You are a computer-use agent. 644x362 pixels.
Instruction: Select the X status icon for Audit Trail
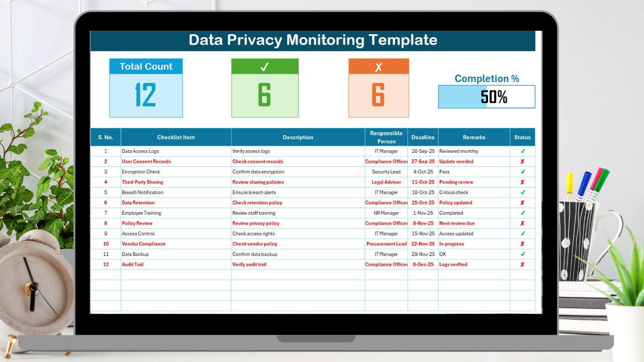pos(522,264)
